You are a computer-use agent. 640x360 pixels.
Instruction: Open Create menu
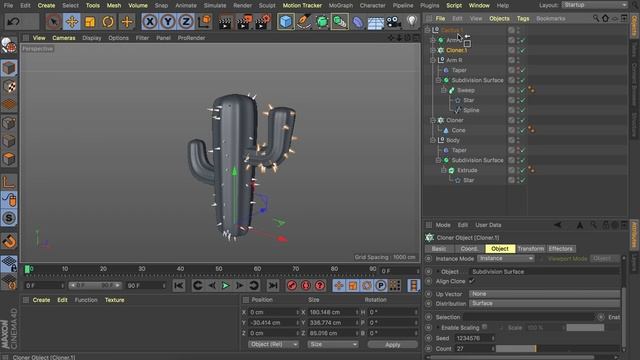click(x=46, y=5)
